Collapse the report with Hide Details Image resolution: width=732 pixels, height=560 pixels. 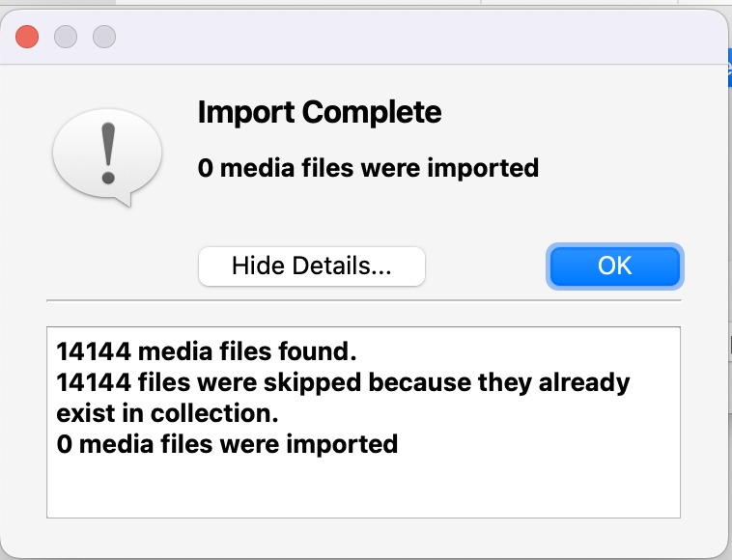[x=311, y=266]
